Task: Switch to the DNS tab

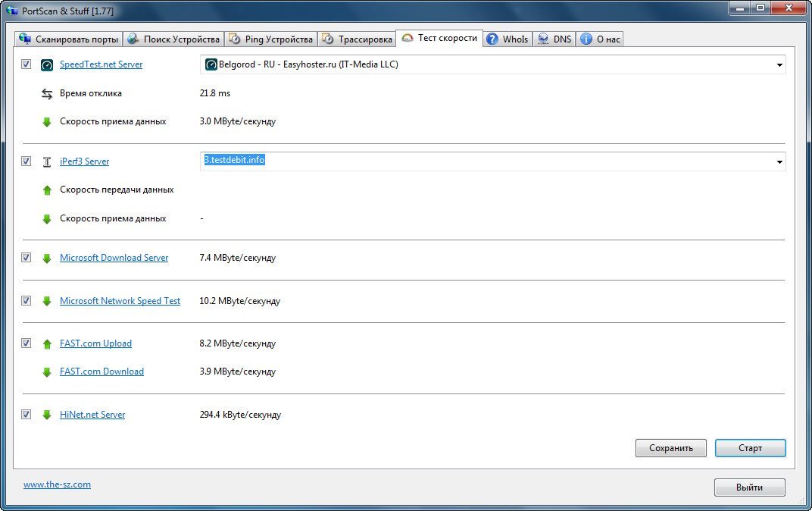Action: coord(554,39)
